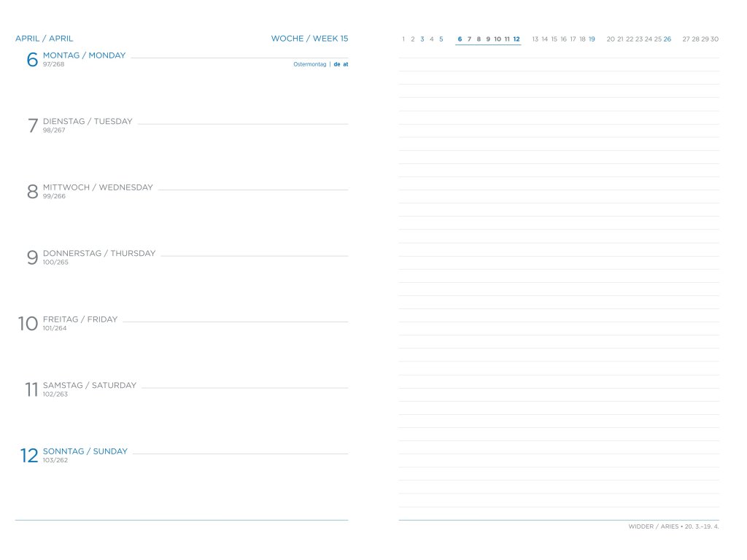
Task: Click date 30 in month strip
Action: pos(715,39)
